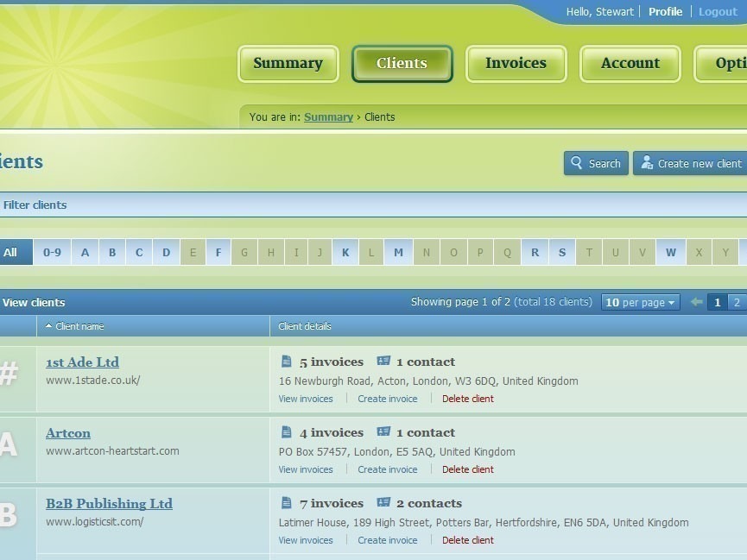Delete the Artcon client
The height and width of the screenshot is (560, 747).
click(467, 469)
